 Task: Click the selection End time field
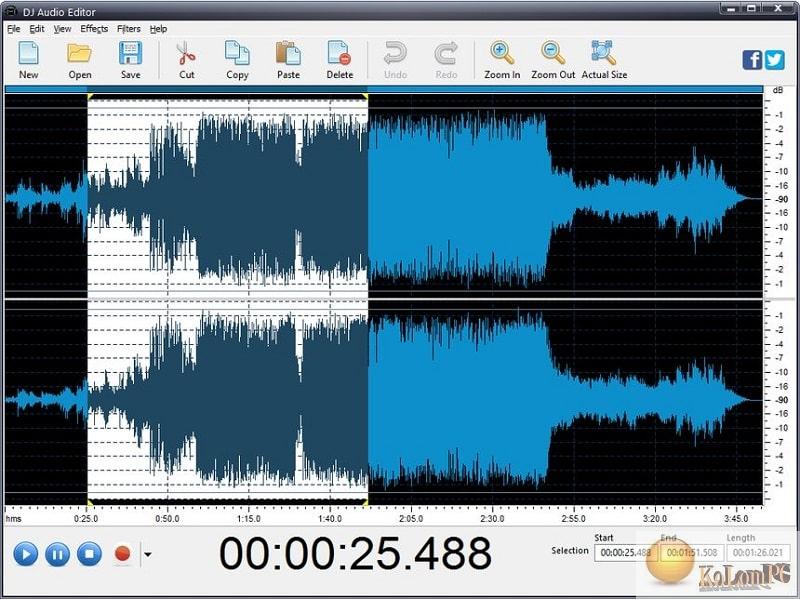692,553
